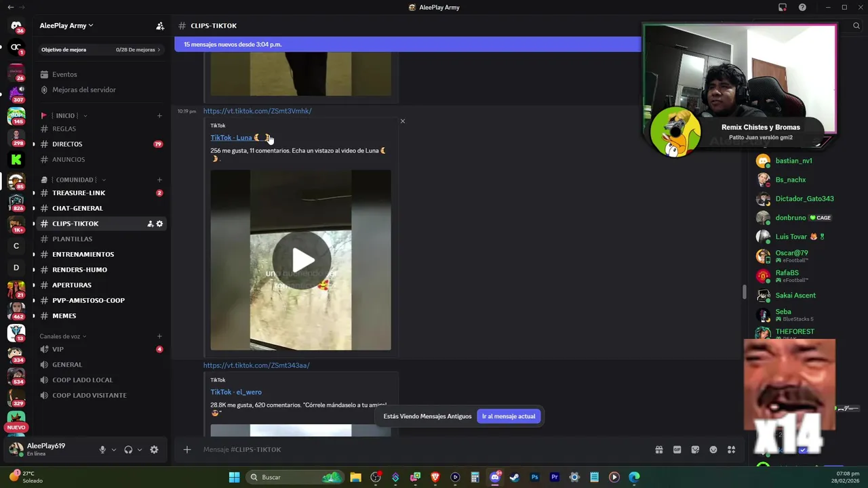
Task: Remove Luna embed with X button
Action: coord(403,121)
